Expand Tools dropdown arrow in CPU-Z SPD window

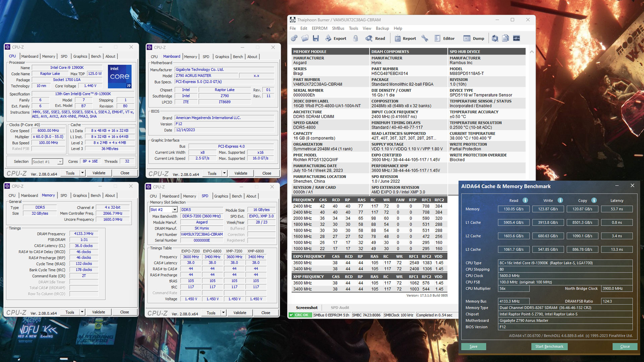[223, 313]
